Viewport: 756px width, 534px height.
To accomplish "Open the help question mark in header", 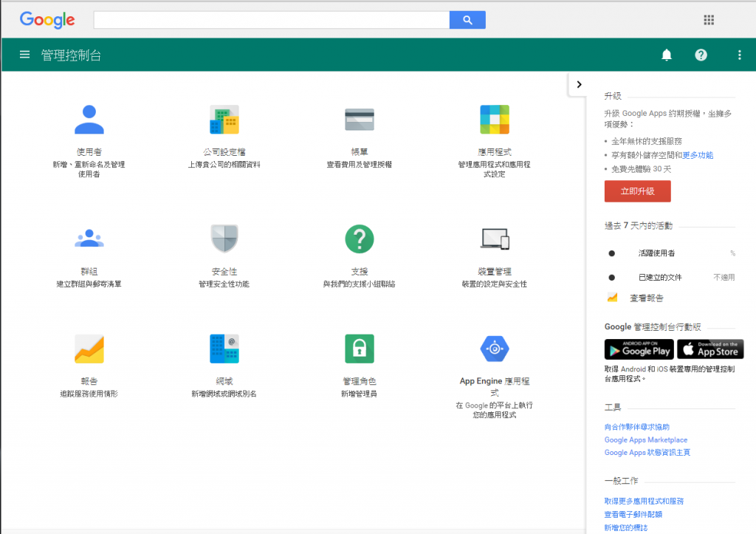I will click(701, 55).
